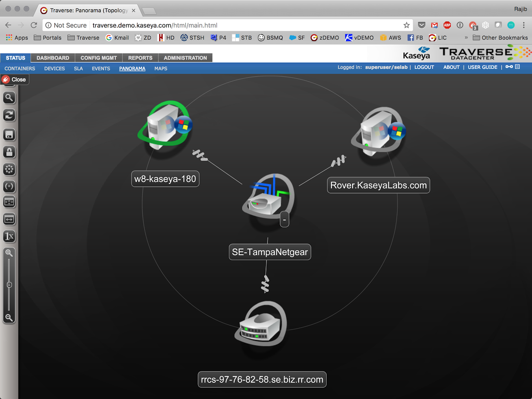This screenshot has width=532, height=399.
Task: Click link connector above rrcs-97-76-82-58 device
Action: (x=266, y=284)
